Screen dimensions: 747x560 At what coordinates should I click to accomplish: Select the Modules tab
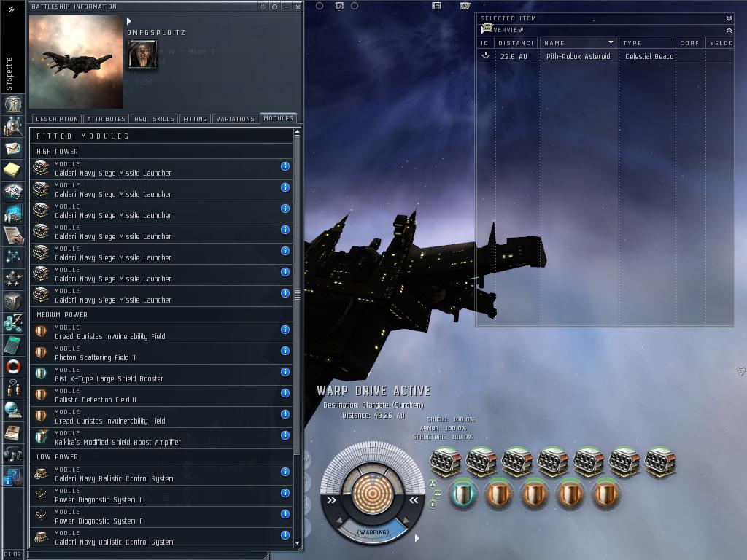click(x=278, y=118)
